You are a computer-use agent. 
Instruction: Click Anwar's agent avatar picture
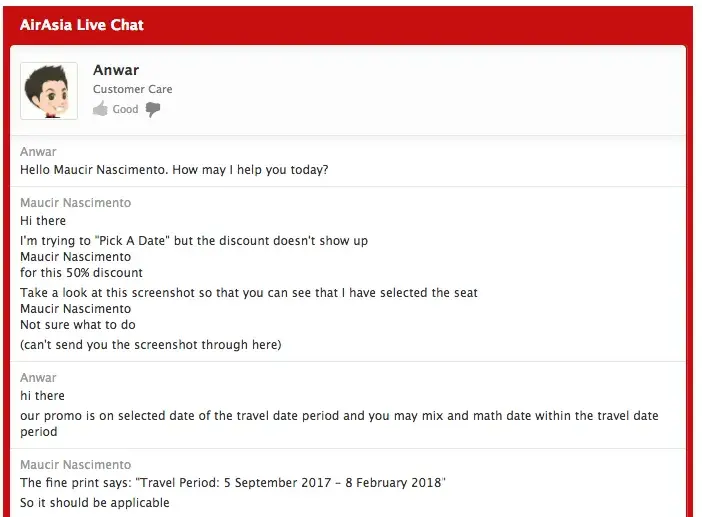click(x=49, y=91)
